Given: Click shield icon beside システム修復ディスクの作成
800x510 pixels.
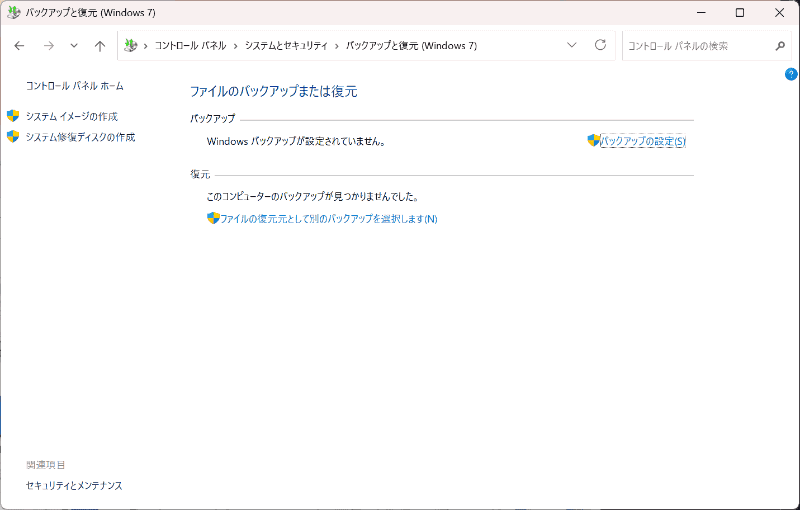Looking at the screenshot, I should (x=13, y=136).
